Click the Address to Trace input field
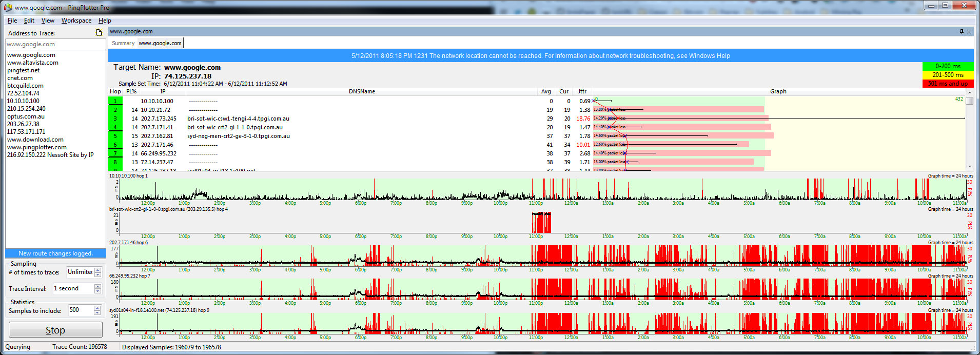This screenshot has height=355, width=980. [x=55, y=44]
